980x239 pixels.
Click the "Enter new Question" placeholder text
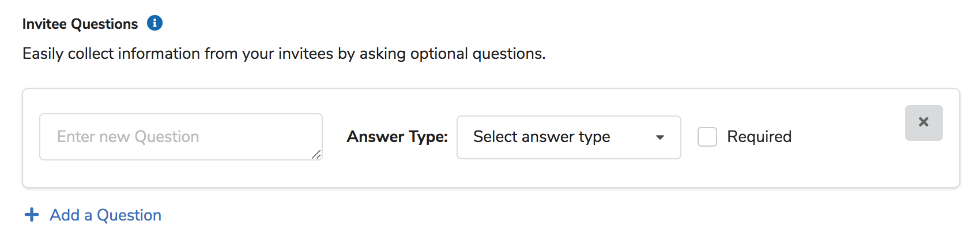(128, 137)
